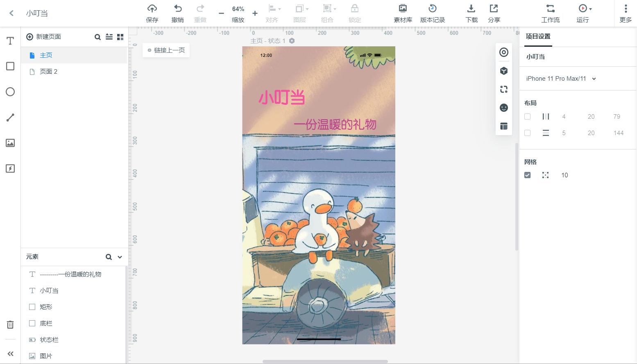
Task: Search pages with the magnifier icon
Action: (x=97, y=37)
